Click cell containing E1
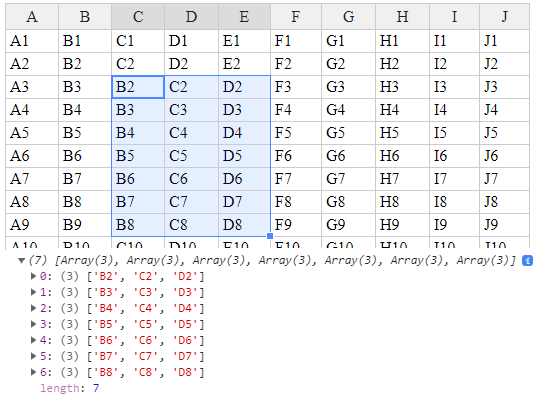This screenshot has width=537, height=397. (244, 41)
